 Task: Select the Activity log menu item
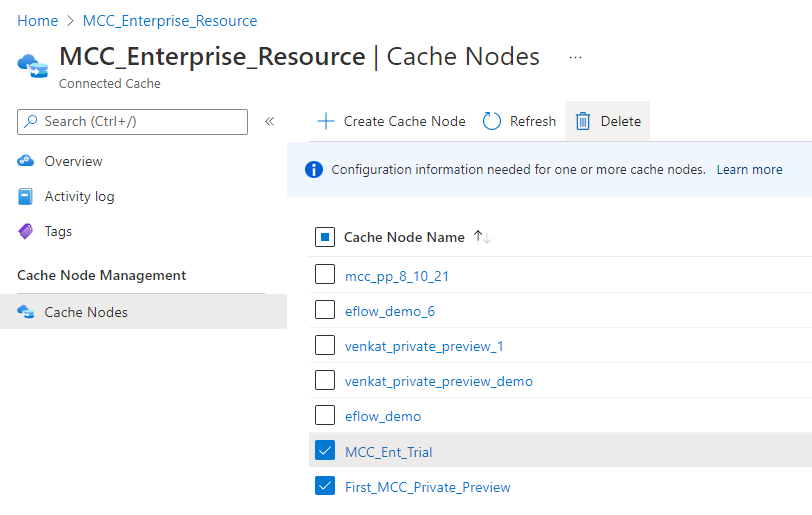(79, 196)
